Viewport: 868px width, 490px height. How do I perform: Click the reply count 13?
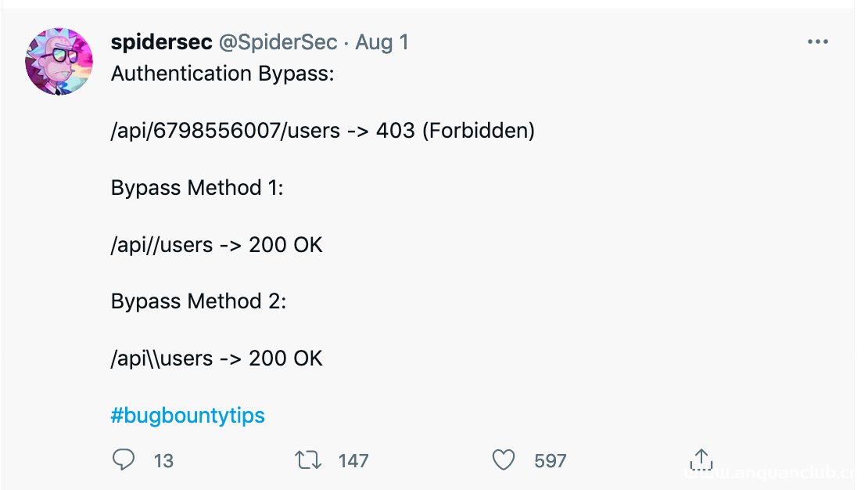163,461
